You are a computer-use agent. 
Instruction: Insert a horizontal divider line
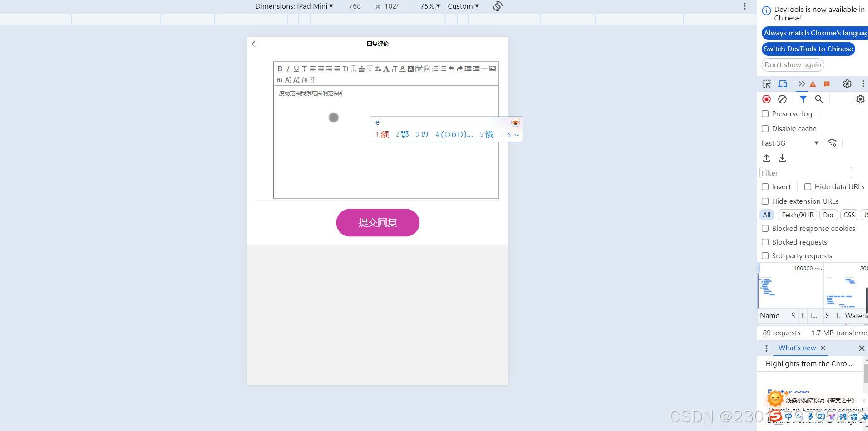tap(484, 69)
